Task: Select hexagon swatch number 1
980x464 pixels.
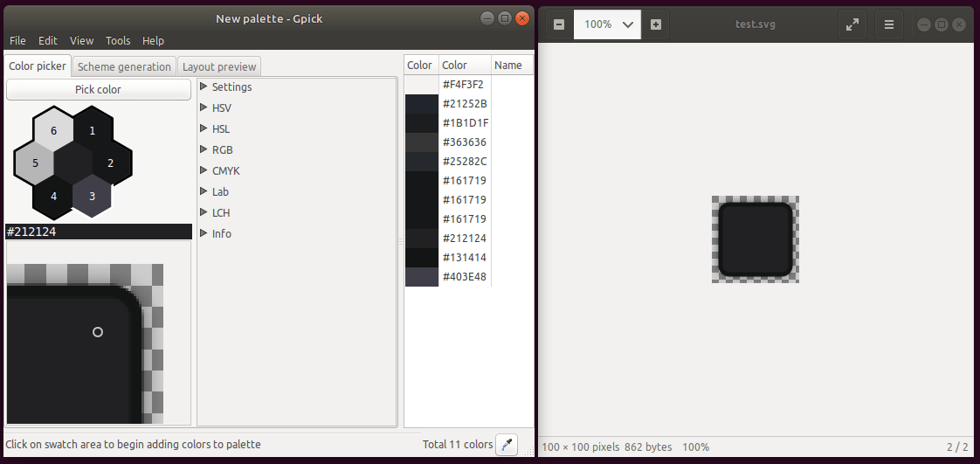Action: pyautogui.click(x=93, y=131)
